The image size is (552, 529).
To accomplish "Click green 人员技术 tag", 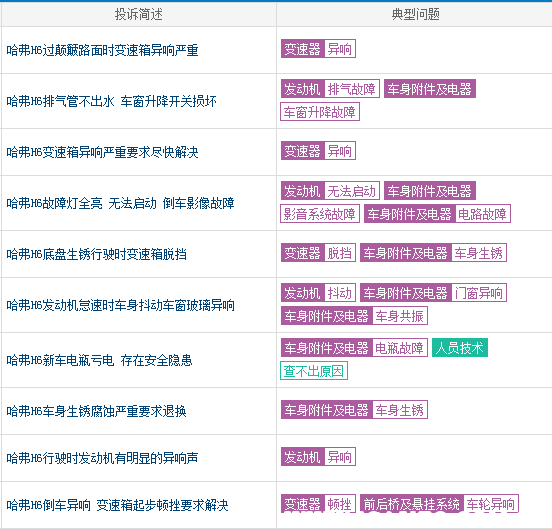I will tap(460, 348).
